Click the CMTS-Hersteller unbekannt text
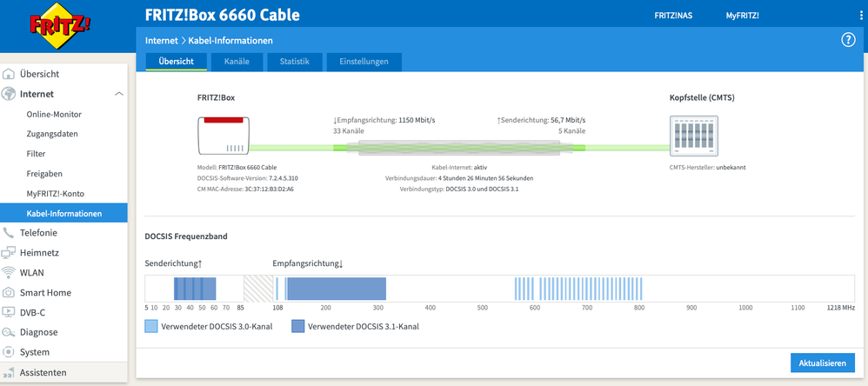Image resolution: width=868 pixels, height=386 pixels. [x=707, y=167]
